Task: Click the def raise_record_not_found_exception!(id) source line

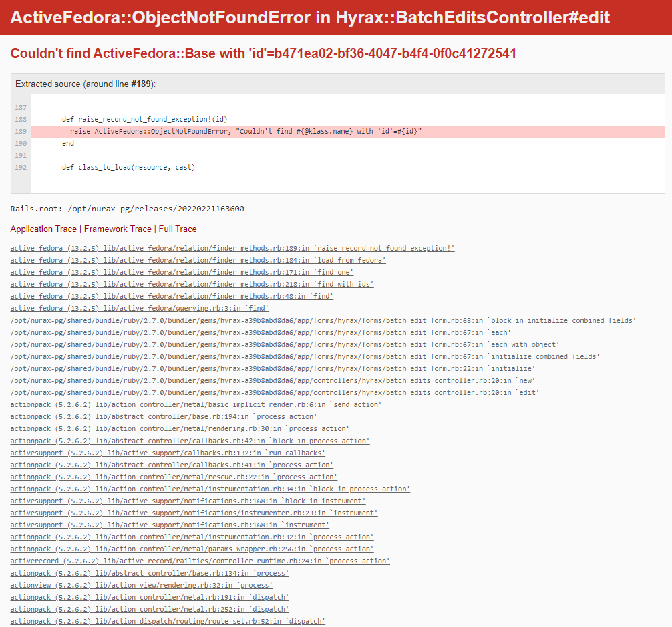Action: pos(144,119)
